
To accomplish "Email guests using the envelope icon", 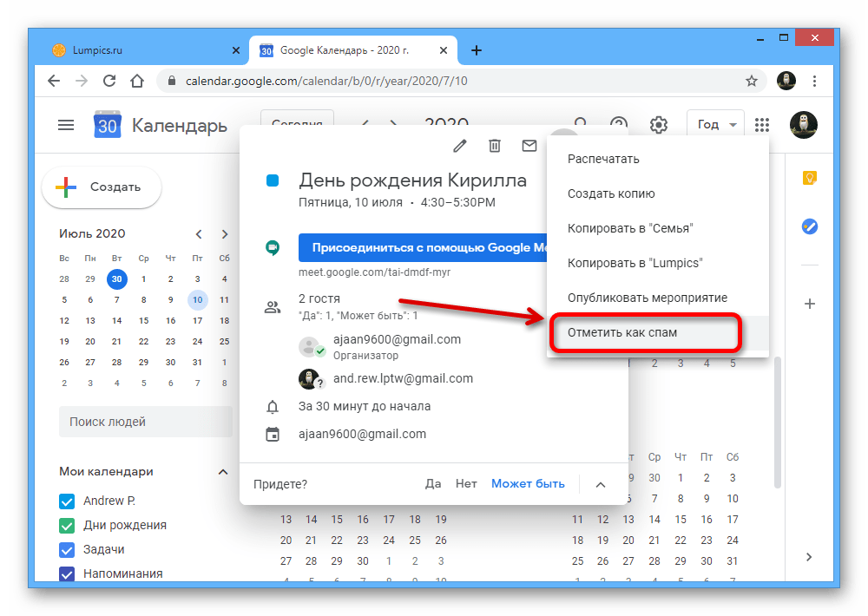I will coord(529,146).
